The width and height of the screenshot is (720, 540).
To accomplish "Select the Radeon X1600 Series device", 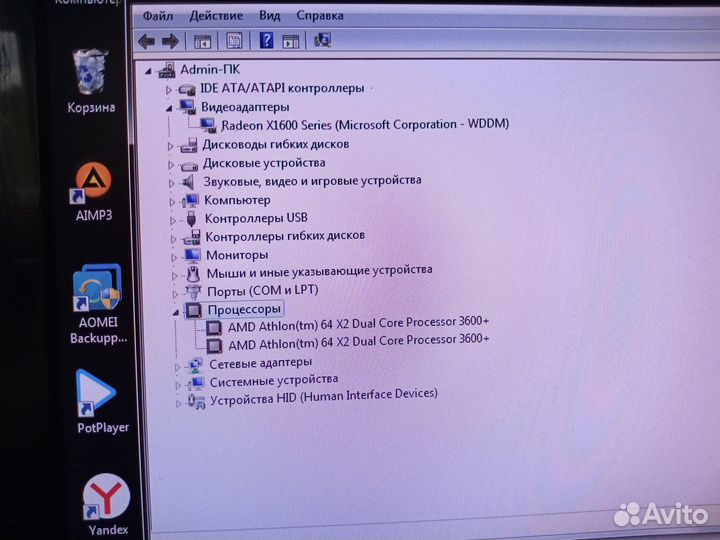I will pos(364,125).
